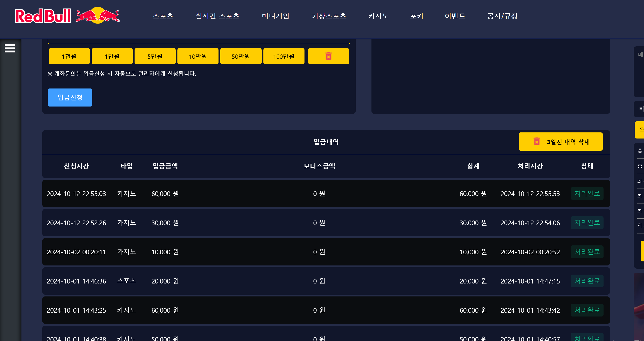Image resolution: width=644 pixels, height=341 pixels.
Task: Click trash icon in 3일전 내역 삭제
Action: [537, 142]
